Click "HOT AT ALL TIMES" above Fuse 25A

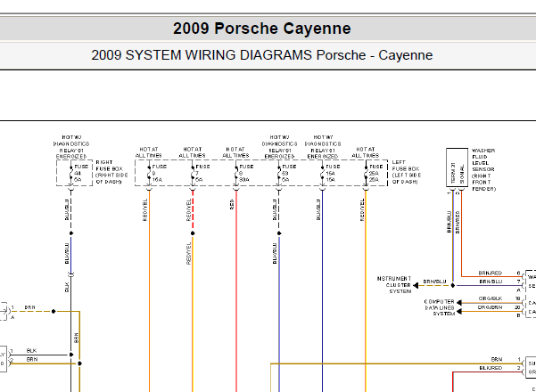coord(366,152)
